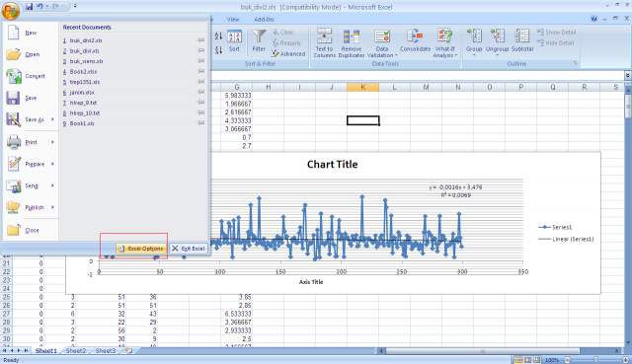Click Remove Duplicates

coord(352,43)
